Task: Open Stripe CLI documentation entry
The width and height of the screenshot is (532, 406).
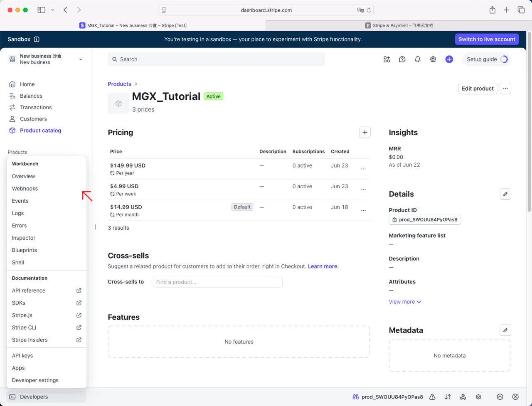Action: 47,327
